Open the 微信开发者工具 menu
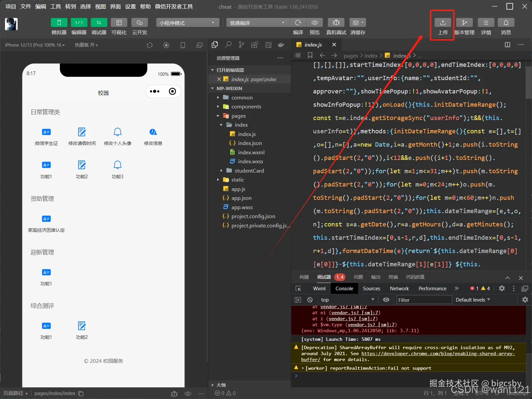 (174, 7)
